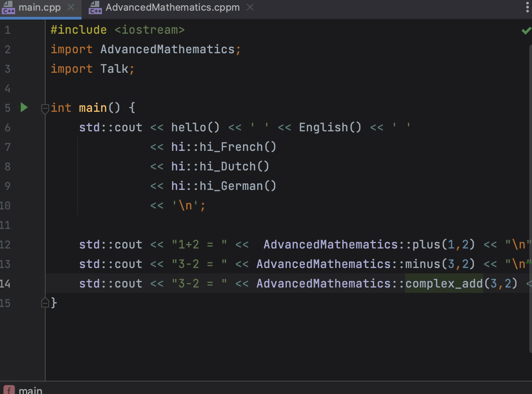Close the main.cpp tab with its X icon

(x=70, y=8)
